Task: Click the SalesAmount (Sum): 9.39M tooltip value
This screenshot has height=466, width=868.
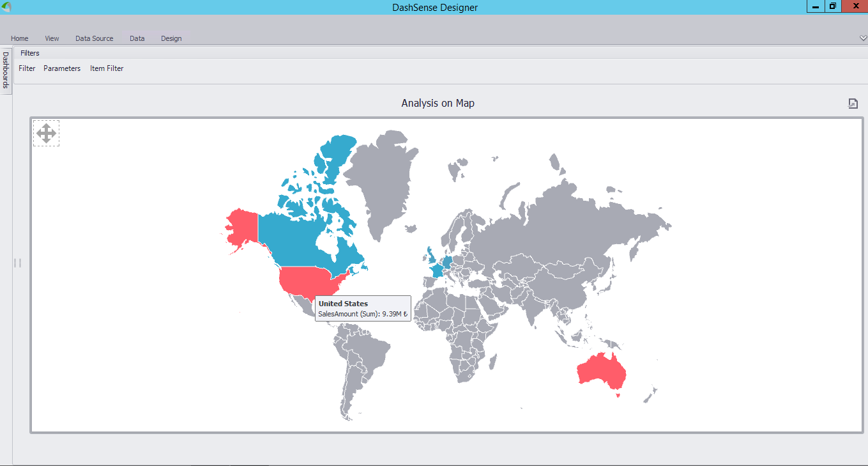Action: click(363, 314)
